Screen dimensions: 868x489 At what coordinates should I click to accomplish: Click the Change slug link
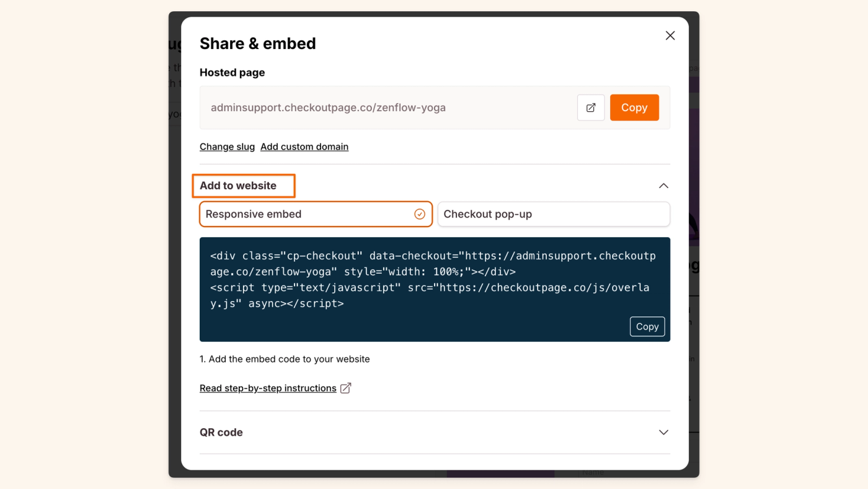pos(227,146)
